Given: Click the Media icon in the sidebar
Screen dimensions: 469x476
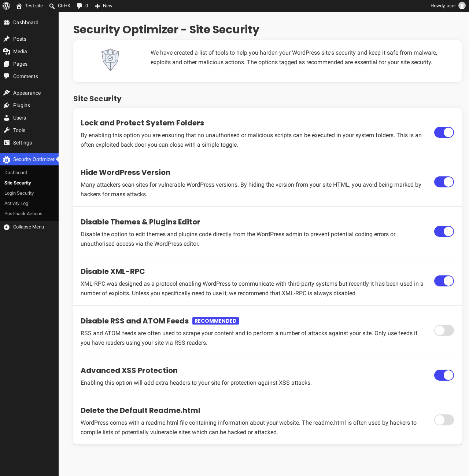Looking at the screenshot, I should pos(7,51).
